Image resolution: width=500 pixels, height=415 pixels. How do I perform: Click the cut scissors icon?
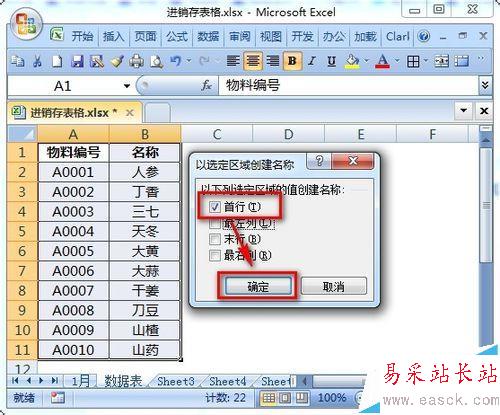(x=37, y=61)
